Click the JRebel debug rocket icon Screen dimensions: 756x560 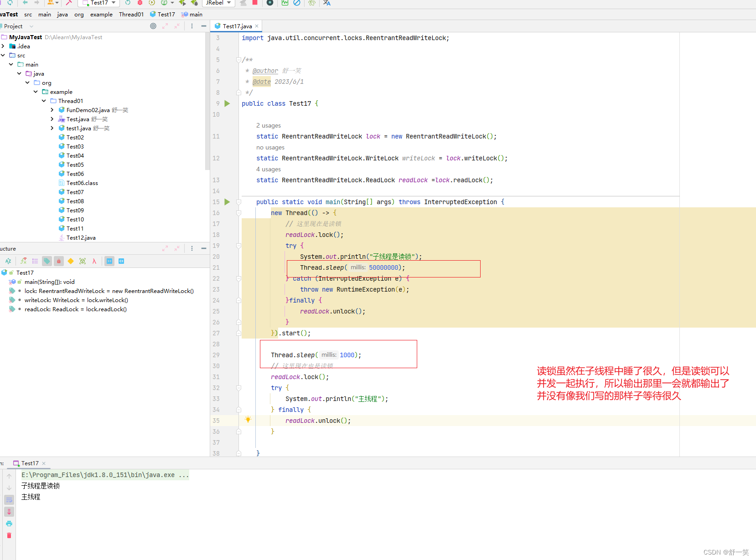pyautogui.click(x=194, y=3)
